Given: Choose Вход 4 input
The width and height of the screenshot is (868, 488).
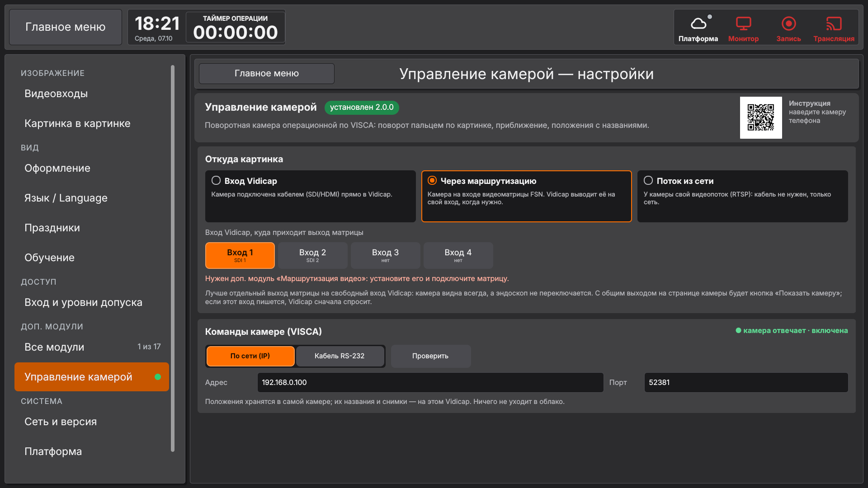Looking at the screenshot, I should point(458,255).
